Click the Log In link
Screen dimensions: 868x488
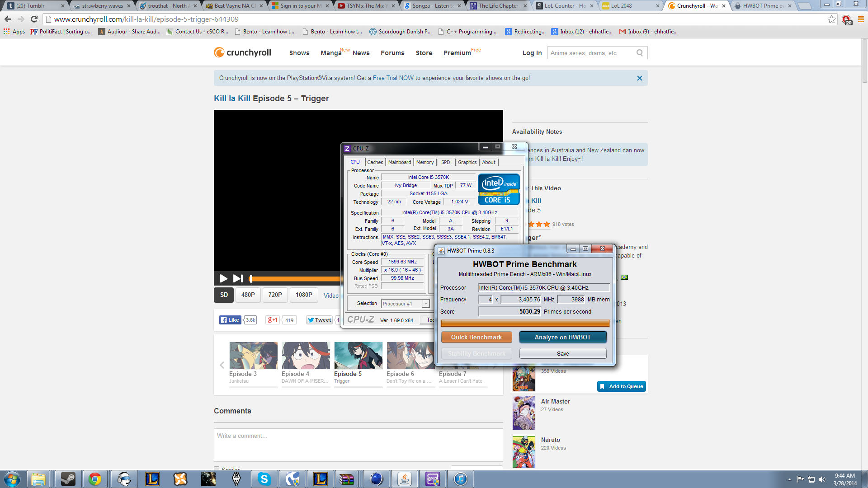point(532,53)
